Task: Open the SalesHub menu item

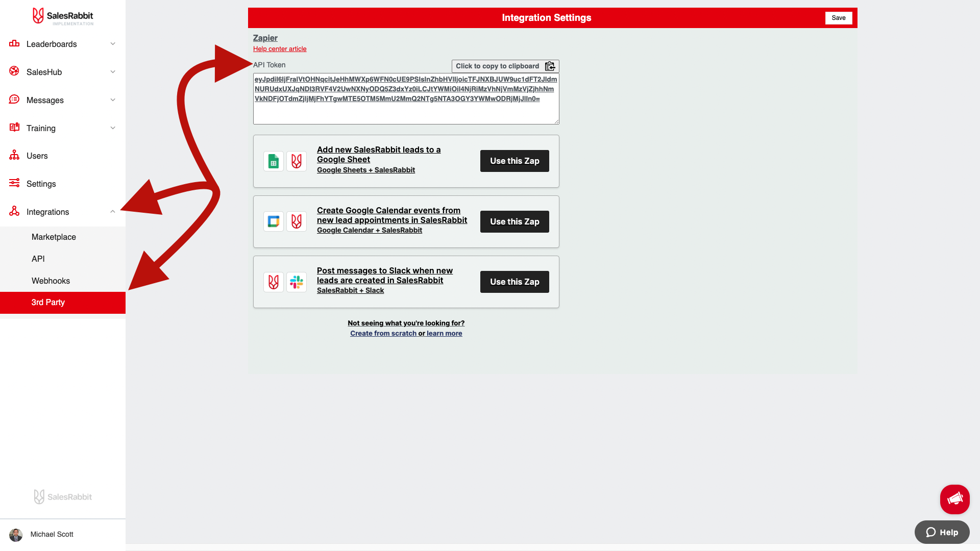Action: click(63, 72)
